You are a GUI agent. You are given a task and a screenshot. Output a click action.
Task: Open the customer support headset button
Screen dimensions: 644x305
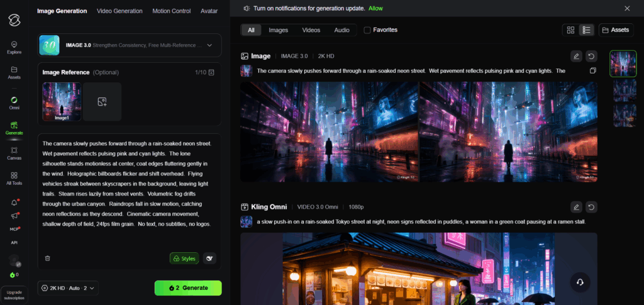pyautogui.click(x=580, y=282)
